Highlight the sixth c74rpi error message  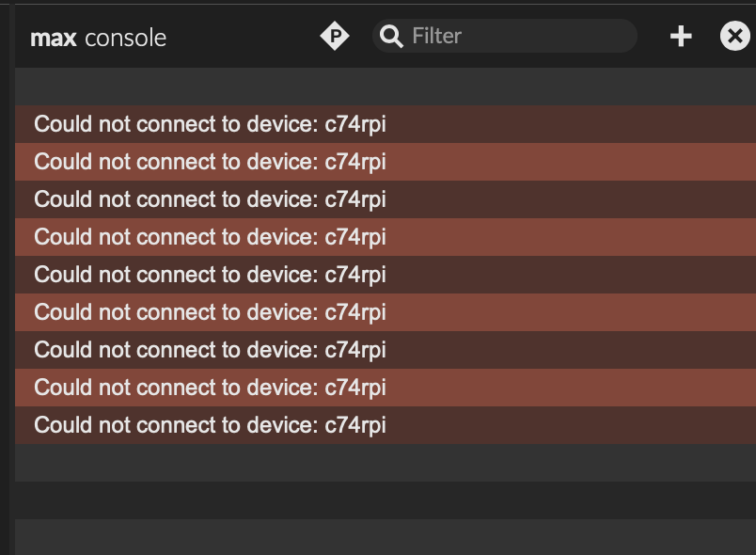[x=210, y=312]
